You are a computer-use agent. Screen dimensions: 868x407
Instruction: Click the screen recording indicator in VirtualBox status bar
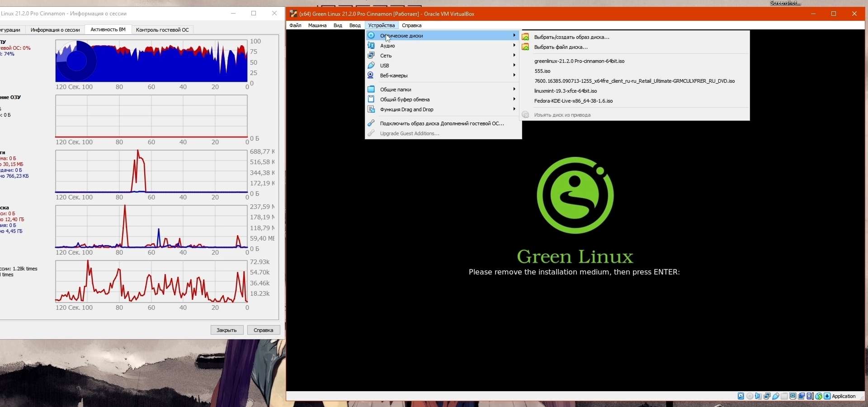click(802, 396)
